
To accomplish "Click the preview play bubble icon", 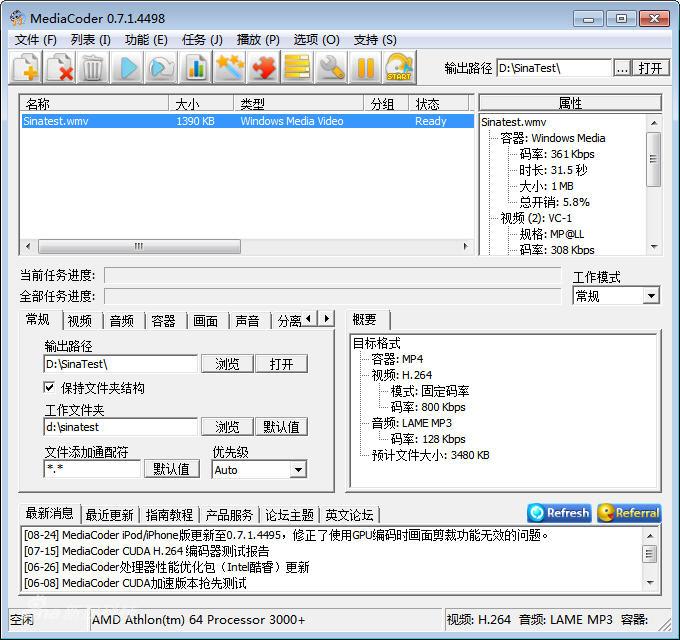I will [161, 67].
